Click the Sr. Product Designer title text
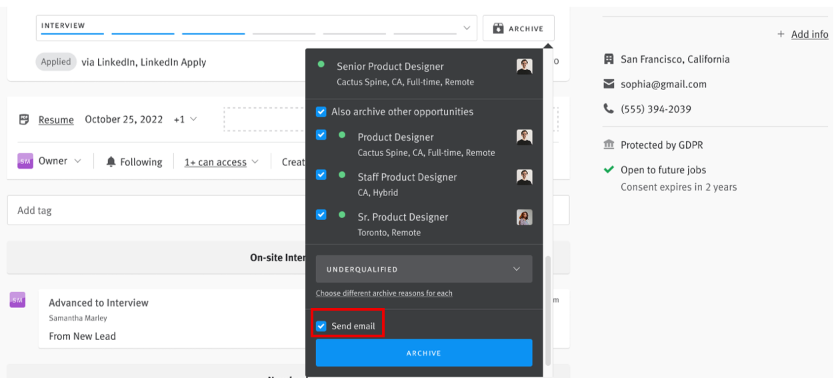 403,217
